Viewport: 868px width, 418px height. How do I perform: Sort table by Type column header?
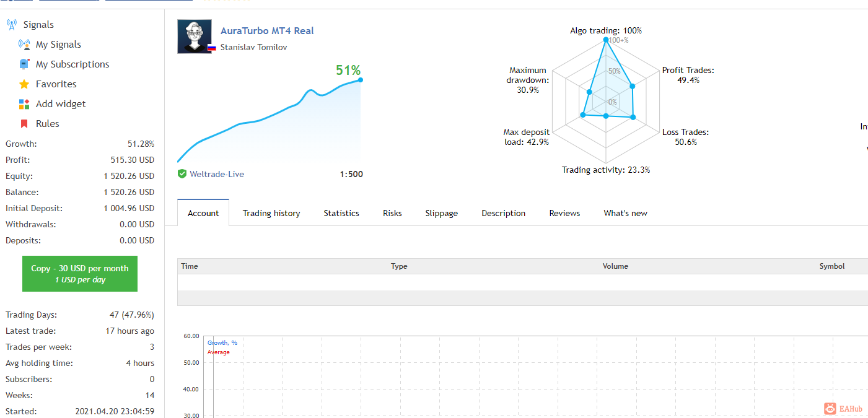[x=399, y=266]
